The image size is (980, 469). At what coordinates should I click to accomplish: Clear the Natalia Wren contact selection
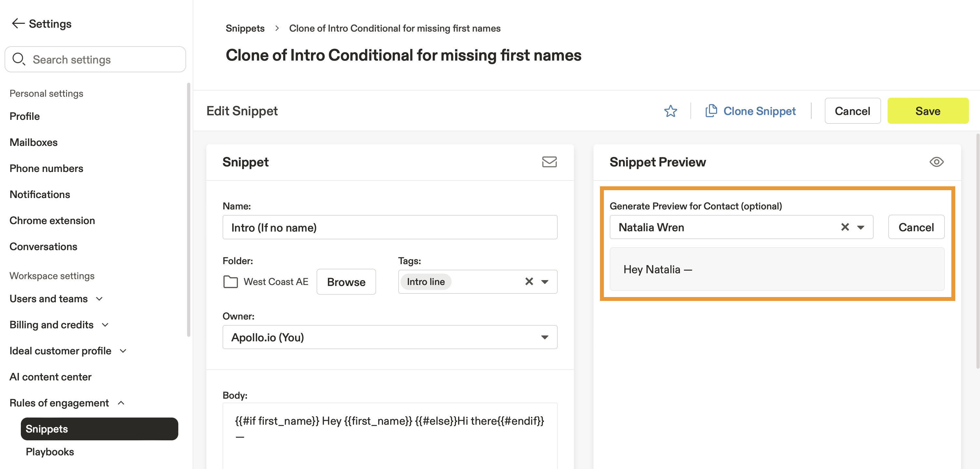pos(845,227)
